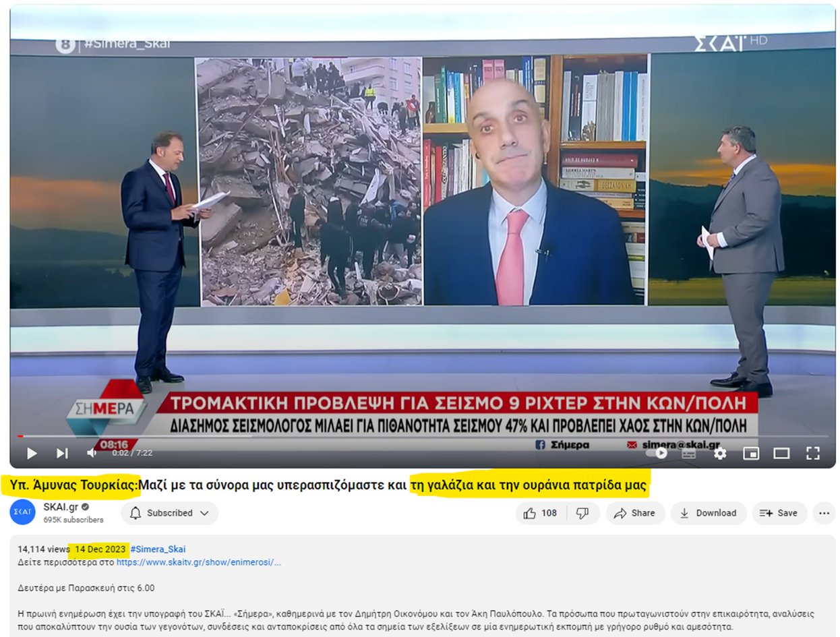Like the video with thumbs up

point(541,513)
